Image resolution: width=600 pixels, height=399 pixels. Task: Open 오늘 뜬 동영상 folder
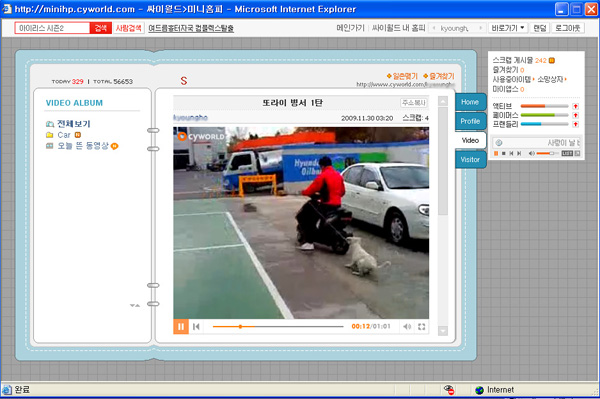pos(83,146)
